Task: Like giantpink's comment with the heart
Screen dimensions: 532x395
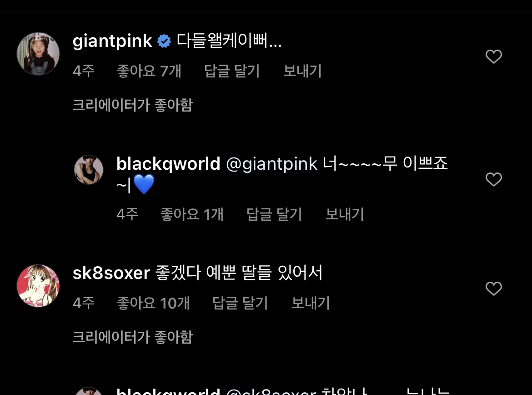Action: [494, 56]
